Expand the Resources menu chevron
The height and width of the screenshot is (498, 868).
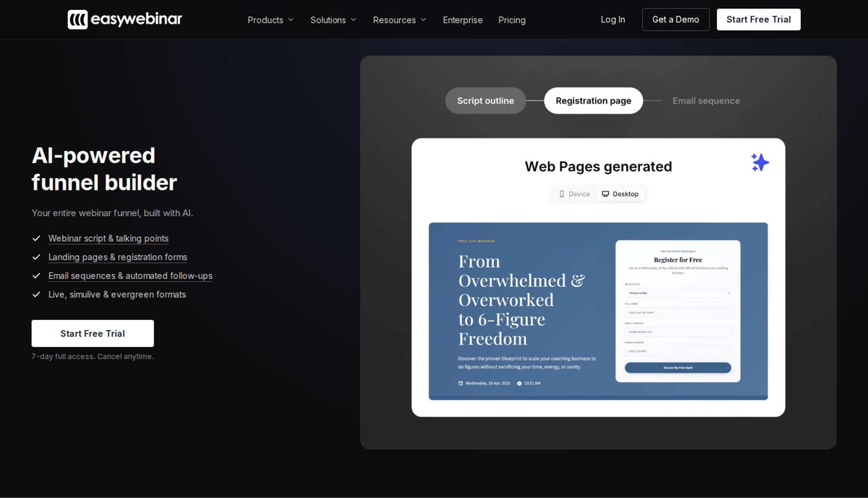[x=423, y=20]
